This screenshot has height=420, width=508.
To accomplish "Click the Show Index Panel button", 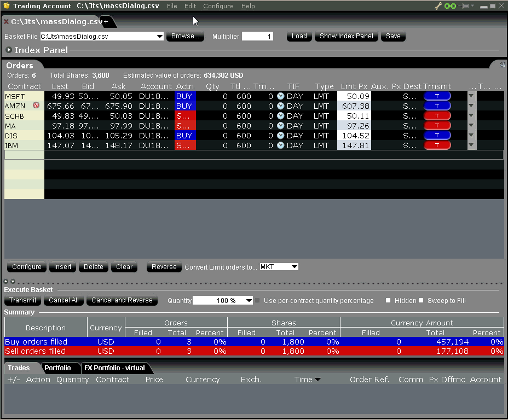I will (346, 36).
